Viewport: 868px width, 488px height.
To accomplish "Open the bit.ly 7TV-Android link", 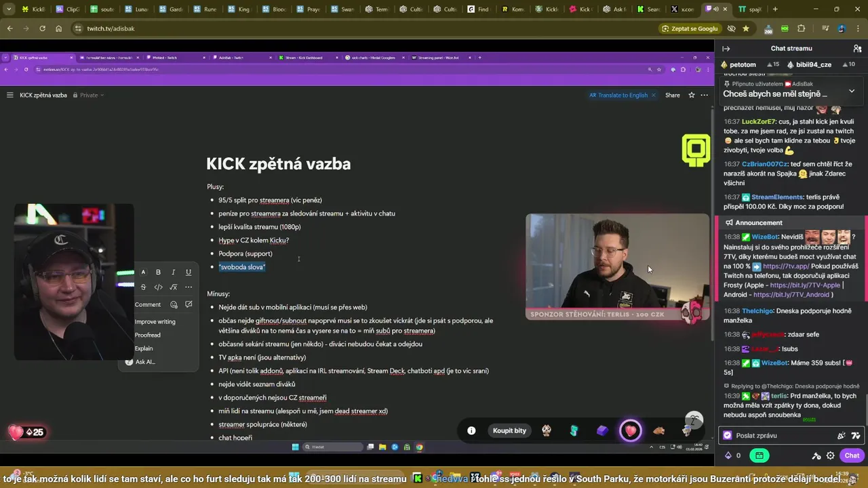I will [x=792, y=295].
